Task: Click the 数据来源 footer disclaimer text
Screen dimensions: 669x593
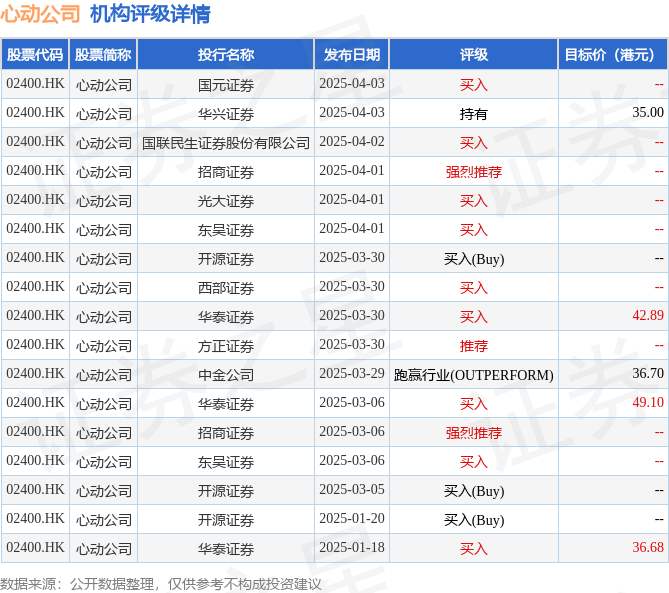Action: coord(160,584)
